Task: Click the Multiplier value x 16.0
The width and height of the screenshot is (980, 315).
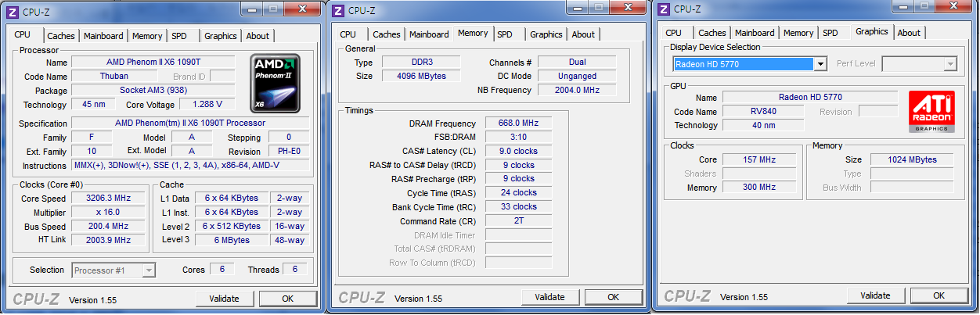Action: coord(108,212)
